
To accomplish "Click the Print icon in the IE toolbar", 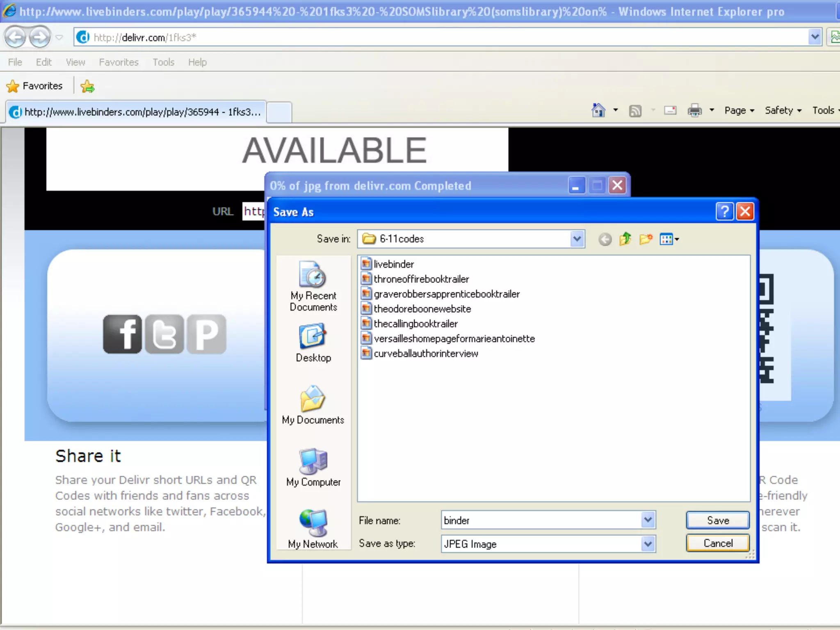I will point(694,110).
